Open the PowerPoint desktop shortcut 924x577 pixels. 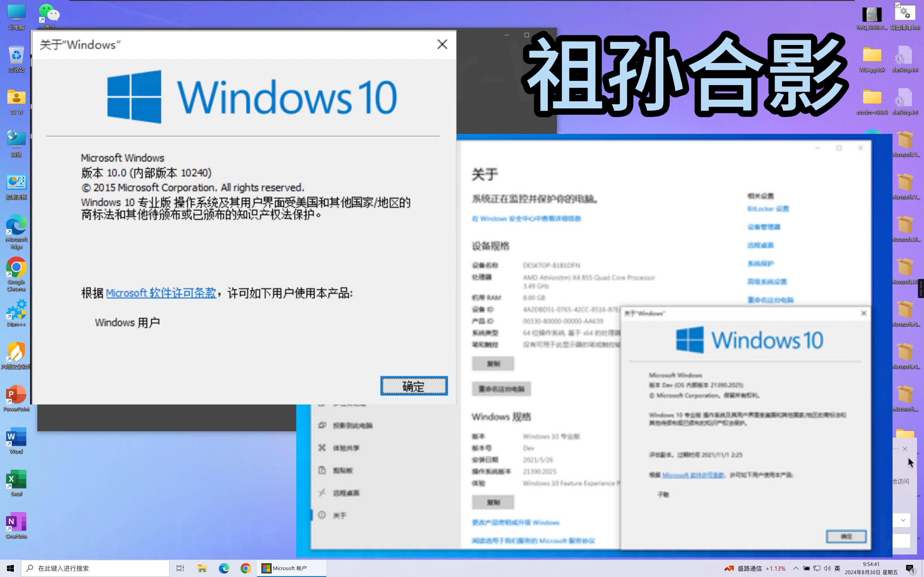[x=16, y=395]
